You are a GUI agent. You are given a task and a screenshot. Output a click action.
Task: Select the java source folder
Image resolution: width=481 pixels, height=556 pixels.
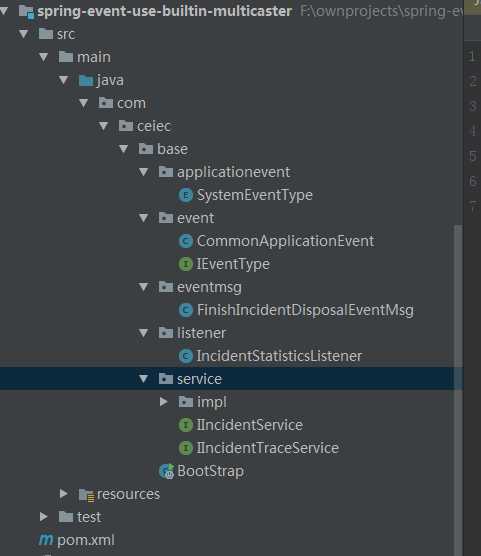[x=110, y=80]
